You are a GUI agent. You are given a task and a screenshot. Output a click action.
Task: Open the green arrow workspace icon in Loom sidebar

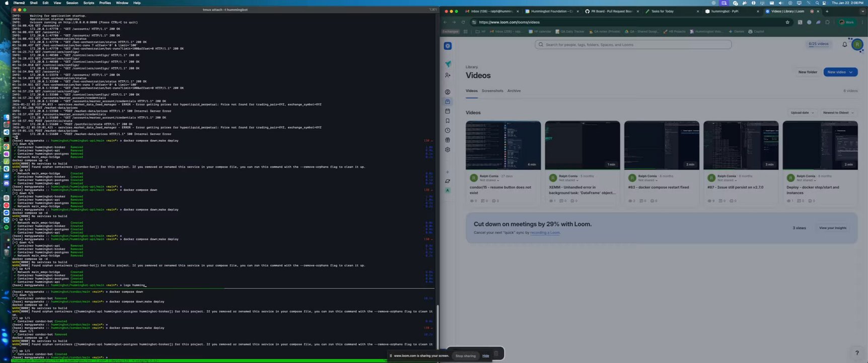pos(448,64)
